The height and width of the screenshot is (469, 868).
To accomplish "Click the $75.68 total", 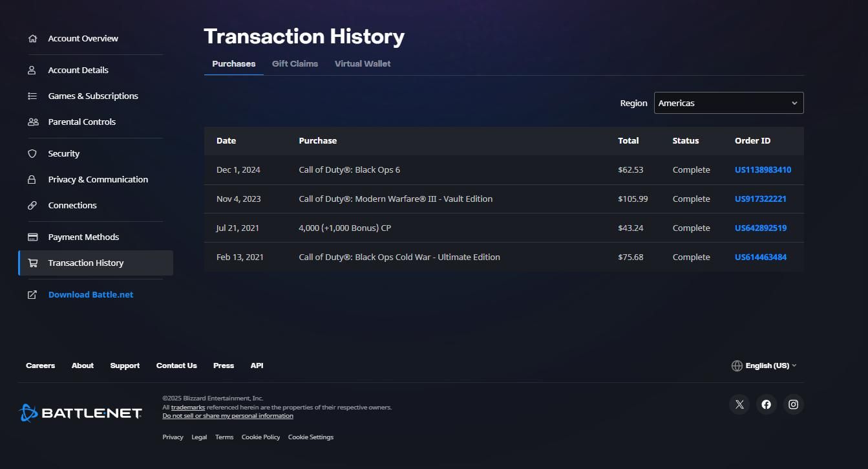I will (x=630, y=257).
